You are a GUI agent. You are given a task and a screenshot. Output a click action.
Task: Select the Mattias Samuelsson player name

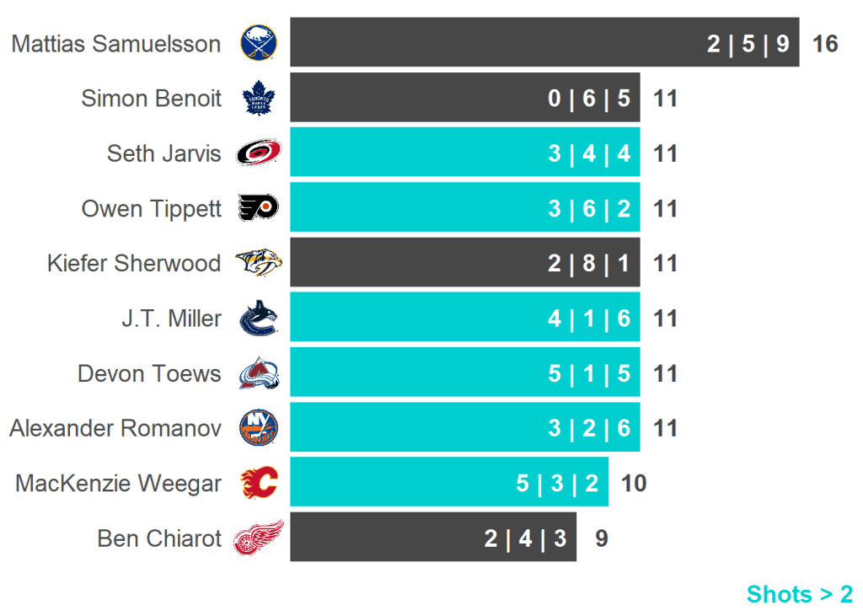(x=116, y=44)
